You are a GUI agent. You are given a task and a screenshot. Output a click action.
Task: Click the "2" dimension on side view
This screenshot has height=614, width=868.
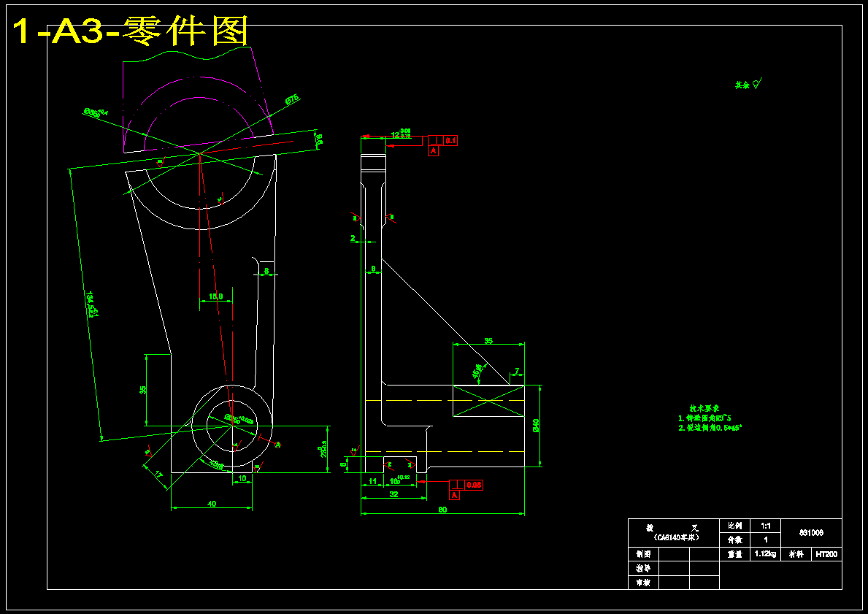tap(353, 239)
